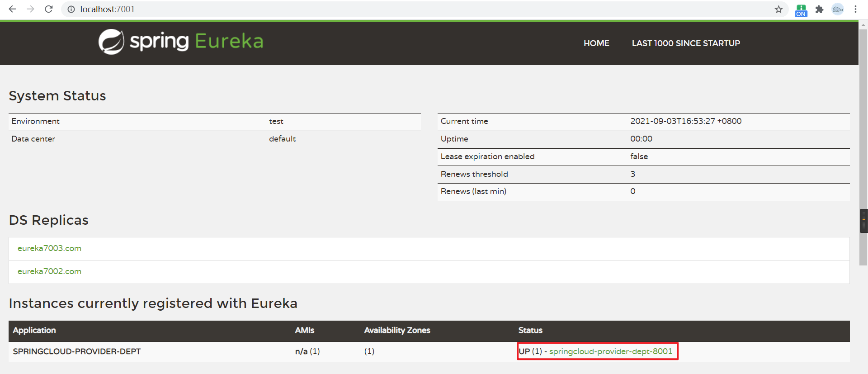
Task: Reload the Eureka page
Action: coord(49,9)
